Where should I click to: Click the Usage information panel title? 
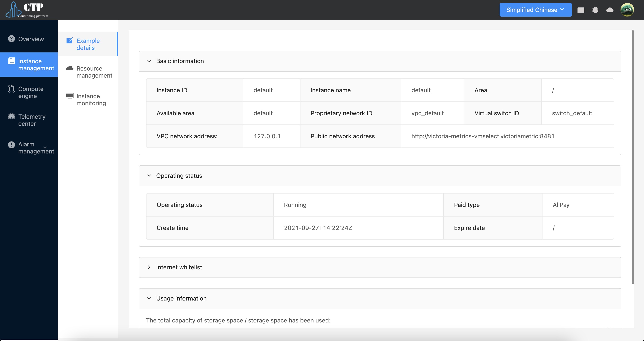click(181, 298)
